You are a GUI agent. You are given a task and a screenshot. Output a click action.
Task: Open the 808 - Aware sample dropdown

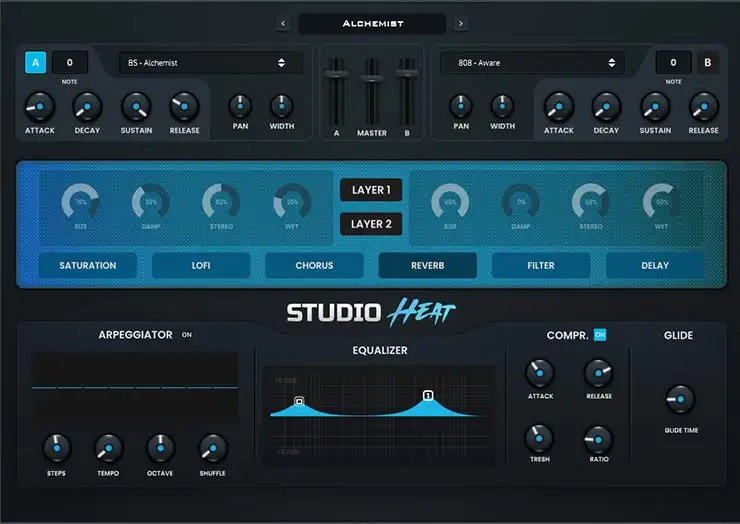[x=533, y=63]
